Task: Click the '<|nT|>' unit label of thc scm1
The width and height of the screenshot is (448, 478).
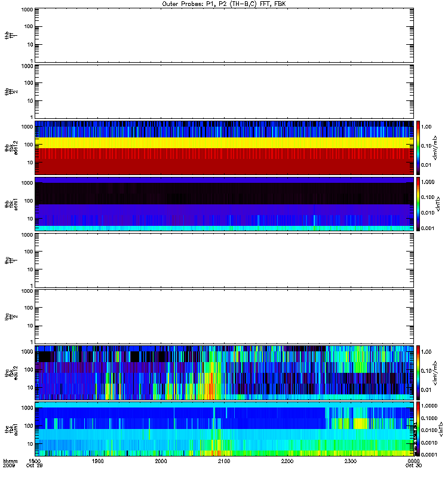Action: coord(441,429)
